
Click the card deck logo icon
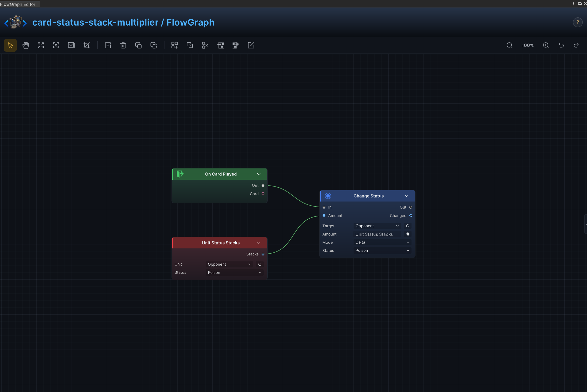click(x=15, y=22)
